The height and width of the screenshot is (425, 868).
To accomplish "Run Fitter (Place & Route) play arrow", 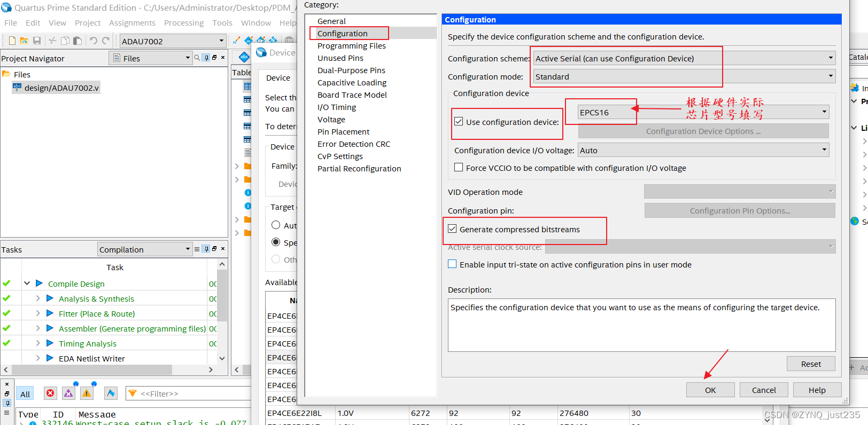I will (50, 313).
